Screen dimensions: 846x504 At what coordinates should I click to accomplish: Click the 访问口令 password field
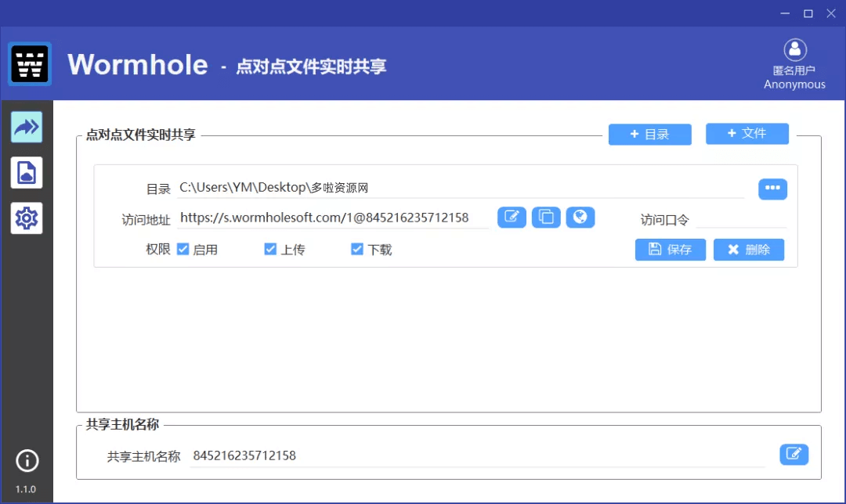(741, 219)
